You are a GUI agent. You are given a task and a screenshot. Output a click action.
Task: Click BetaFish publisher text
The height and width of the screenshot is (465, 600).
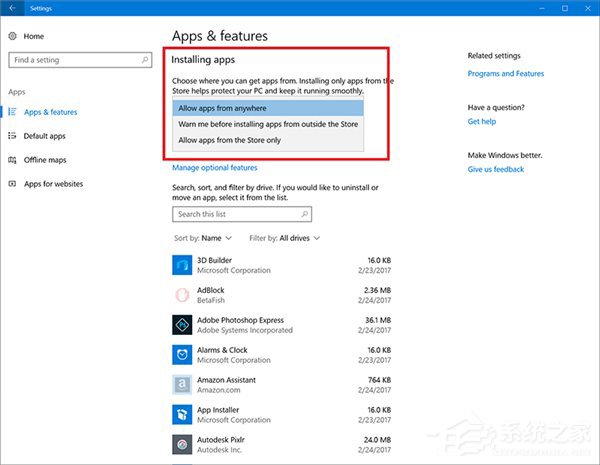(211, 300)
